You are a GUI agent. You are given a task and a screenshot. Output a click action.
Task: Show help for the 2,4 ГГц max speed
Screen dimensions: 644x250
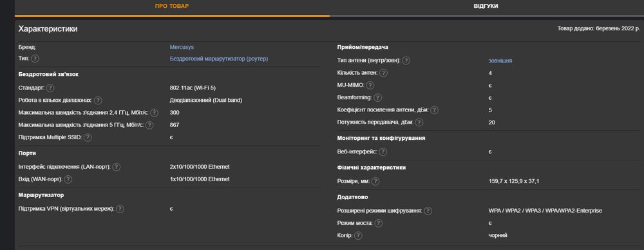coord(154,112)
